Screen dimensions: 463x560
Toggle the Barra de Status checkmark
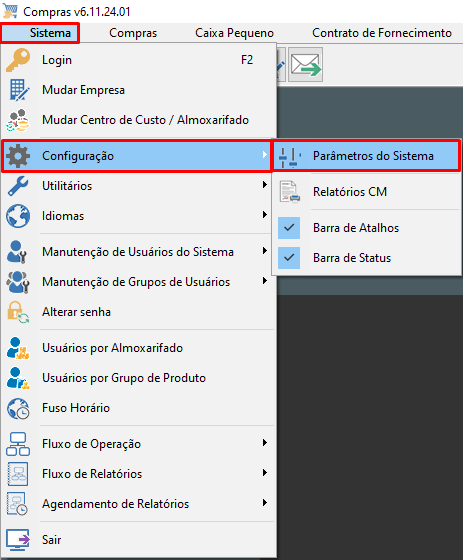pos(289,258)
